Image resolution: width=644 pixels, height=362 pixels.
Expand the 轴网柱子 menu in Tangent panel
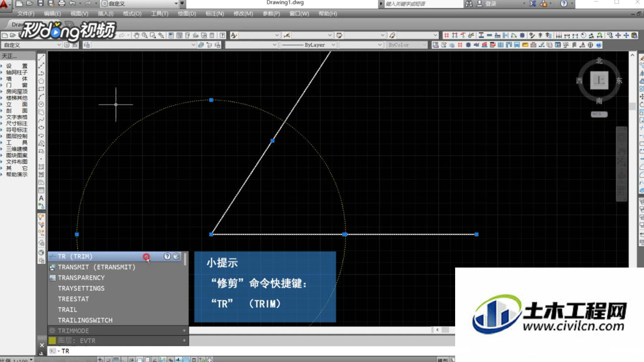pos(16,72)
